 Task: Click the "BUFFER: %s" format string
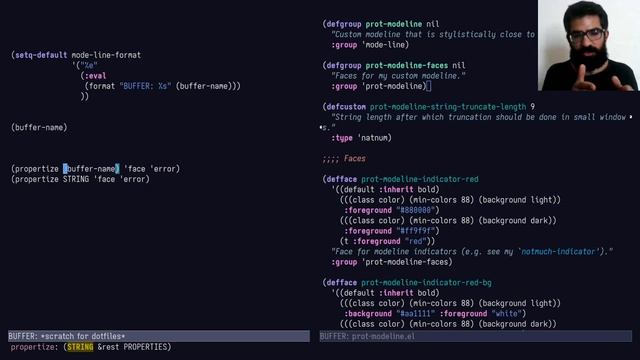[145, 86]
